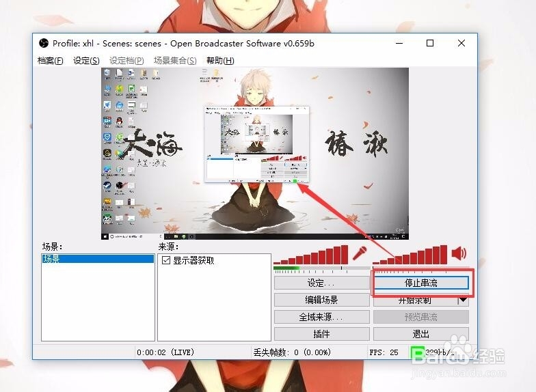Close the OBS window
Image resolution: width=536 pixels, height=392 pixels.
461,43
